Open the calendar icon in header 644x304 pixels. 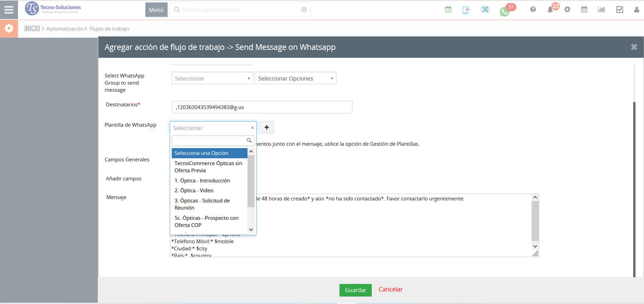click(584, 10)
